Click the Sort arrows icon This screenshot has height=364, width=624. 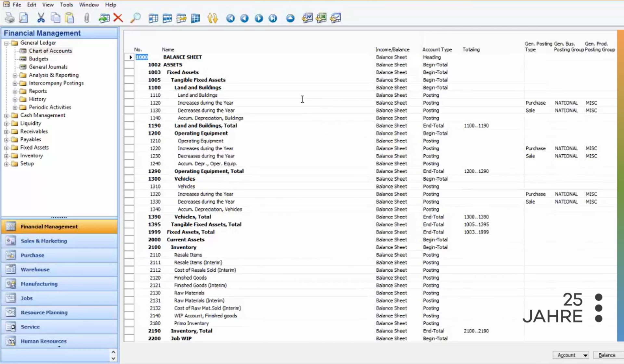pyautogui.click(x=212, y=18)
